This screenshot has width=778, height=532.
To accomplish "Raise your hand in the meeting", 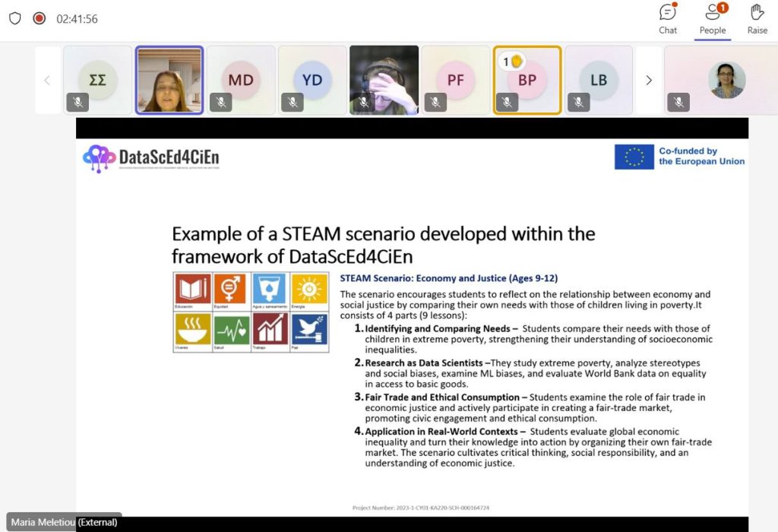I will [757, 19].
